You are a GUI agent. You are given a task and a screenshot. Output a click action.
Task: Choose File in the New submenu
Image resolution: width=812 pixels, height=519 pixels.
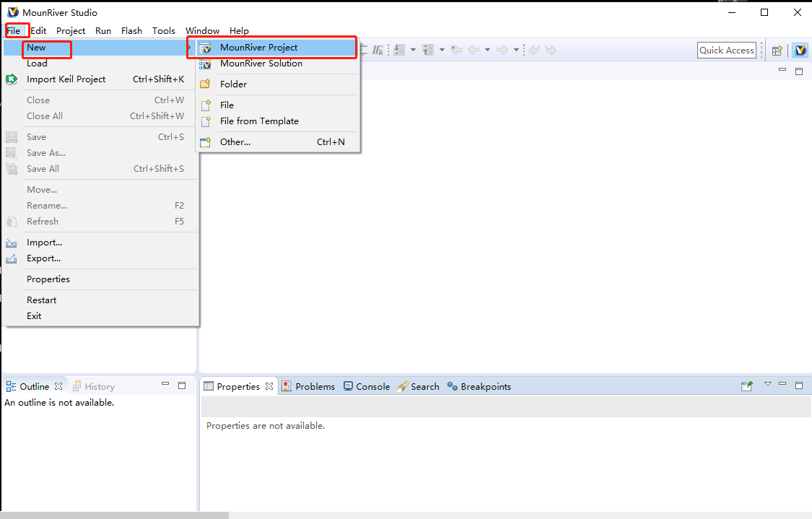278,105
